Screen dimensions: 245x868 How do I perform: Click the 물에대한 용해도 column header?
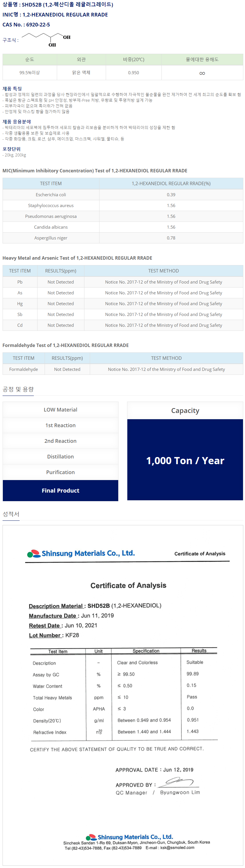pyautogui.click(x=202, y=59)
